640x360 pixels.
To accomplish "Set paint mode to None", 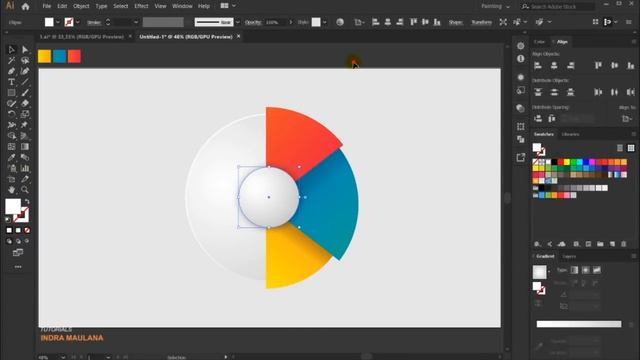I will click(x=27, y=230).
